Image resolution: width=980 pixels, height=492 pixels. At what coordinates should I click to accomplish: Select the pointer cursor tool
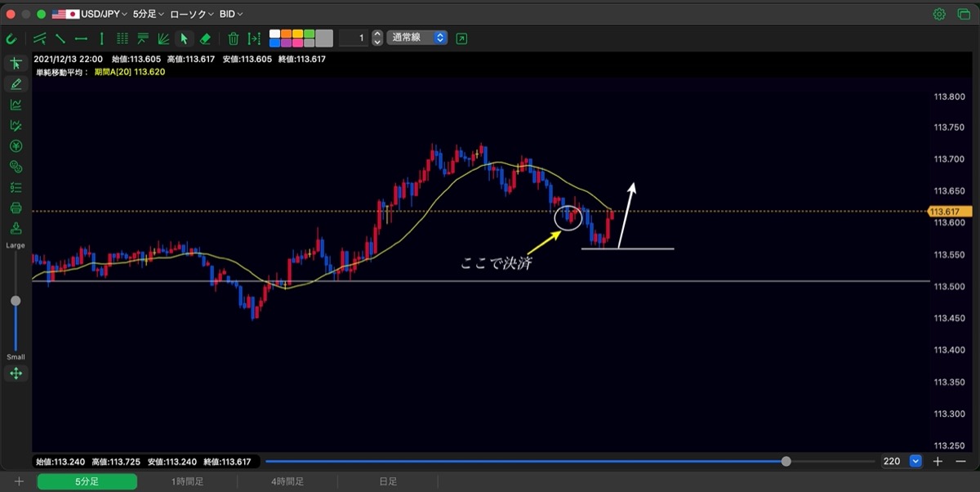tap(185, 38)
